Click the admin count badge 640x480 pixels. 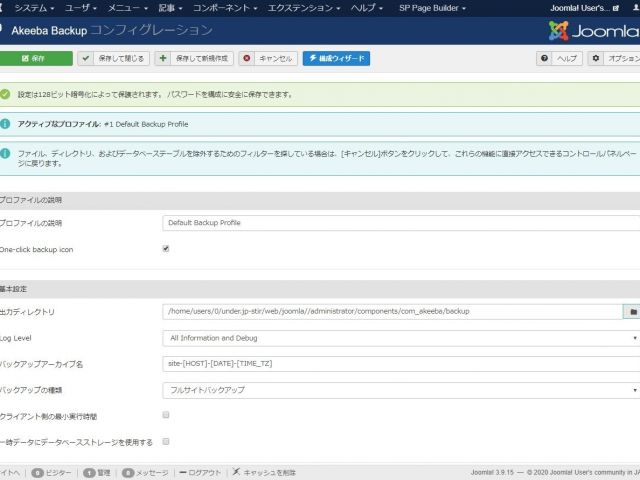[x=89, y=473]
